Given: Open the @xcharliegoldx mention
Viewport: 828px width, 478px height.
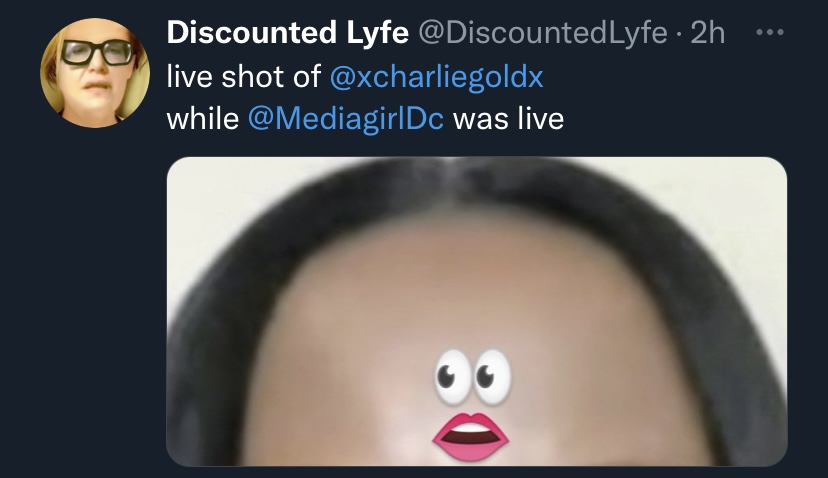Looking at the screenshot, I should (x=436, y=77).
